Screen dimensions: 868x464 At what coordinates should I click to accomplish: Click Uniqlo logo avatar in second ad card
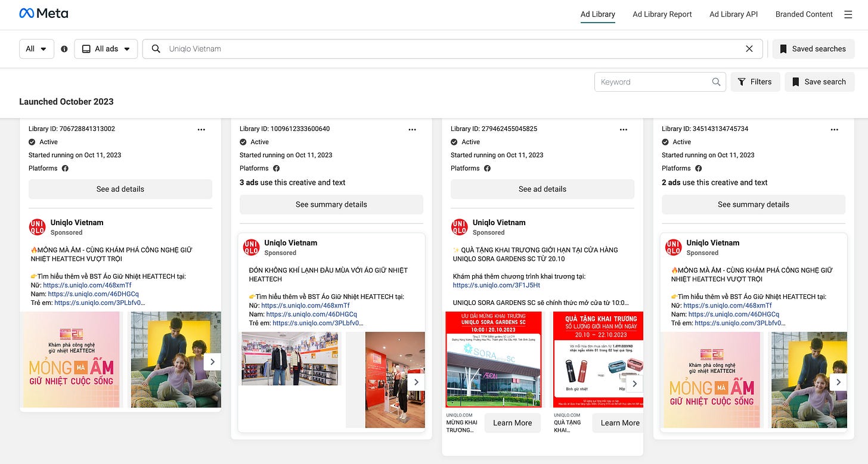click(252, 247)
